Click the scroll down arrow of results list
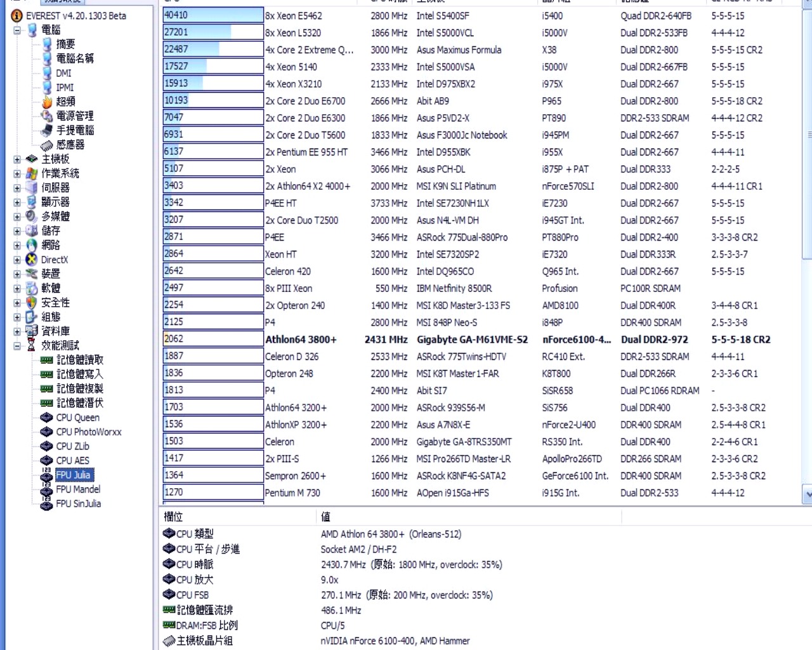 point(807,494)
